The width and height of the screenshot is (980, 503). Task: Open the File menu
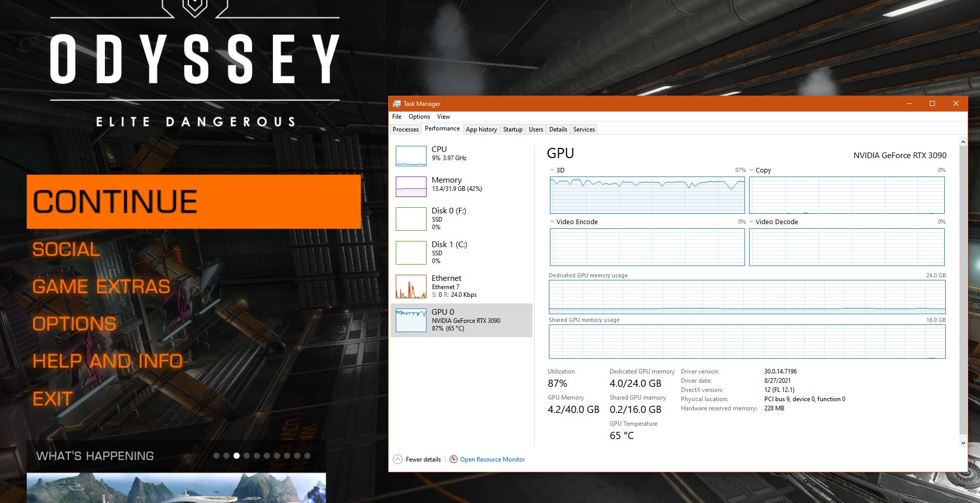point(397,117)
